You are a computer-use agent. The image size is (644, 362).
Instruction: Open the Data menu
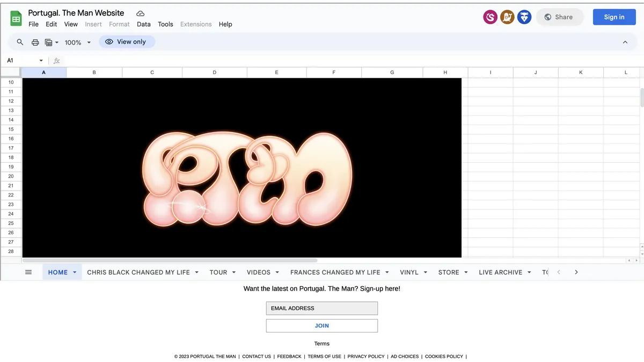[144, 24]
